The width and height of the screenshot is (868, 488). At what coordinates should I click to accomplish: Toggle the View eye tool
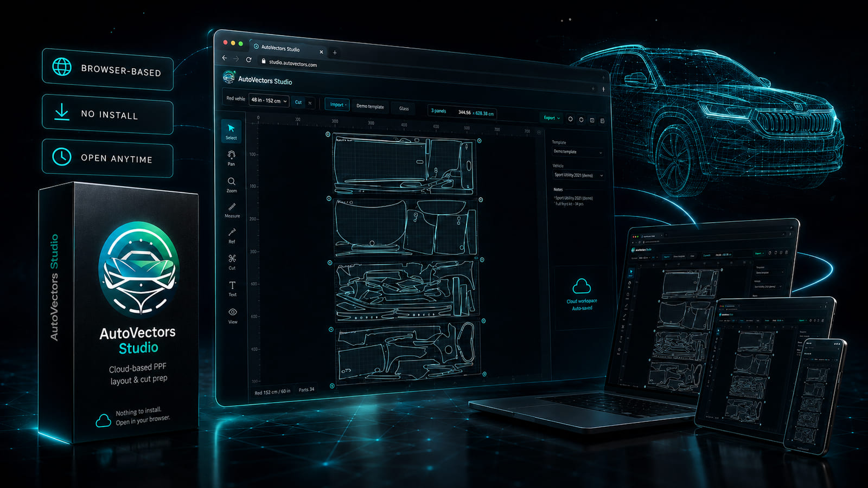click(233, 316)
